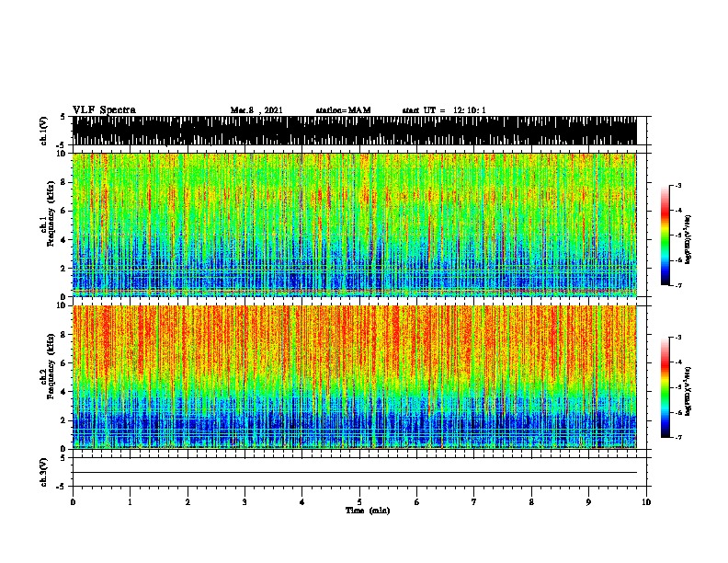Click the ch.2 color bar log(PSD) units label

pos(688,391)
